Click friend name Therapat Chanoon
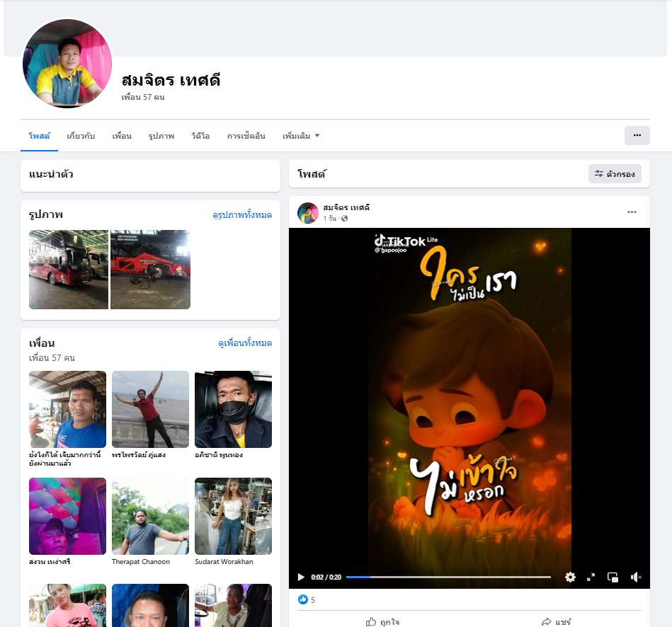Image resolution: width=672 pixels, height=627 pixels. click(141, 561)
